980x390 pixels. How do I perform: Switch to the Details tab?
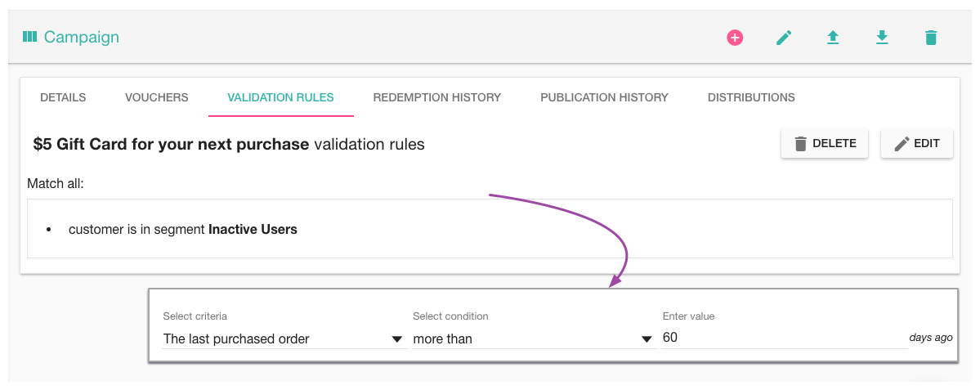(63, 97)
